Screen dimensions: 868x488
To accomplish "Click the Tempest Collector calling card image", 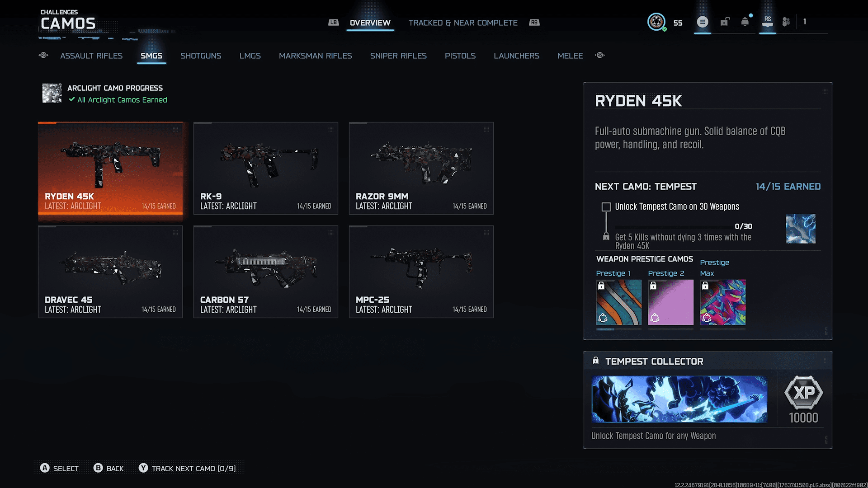I will pyautogui.click(x=679, y=399).
